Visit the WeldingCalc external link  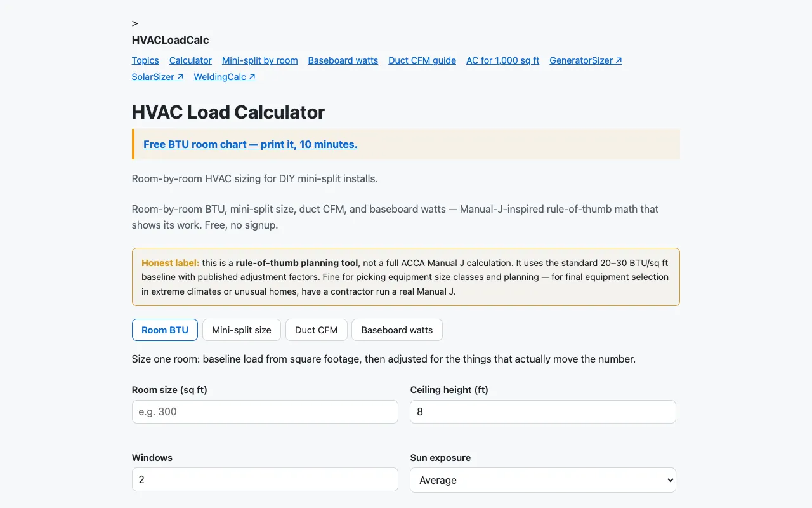click(225, 77)
